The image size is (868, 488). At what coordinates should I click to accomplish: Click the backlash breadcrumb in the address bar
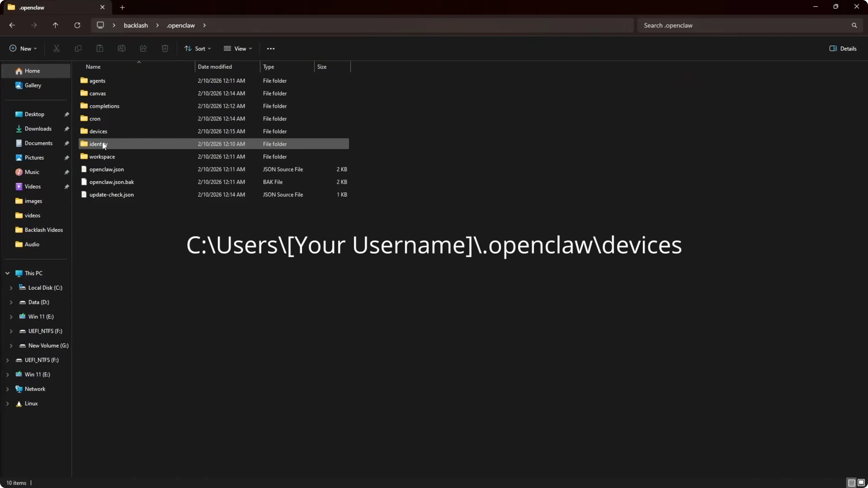click(136, 25)
